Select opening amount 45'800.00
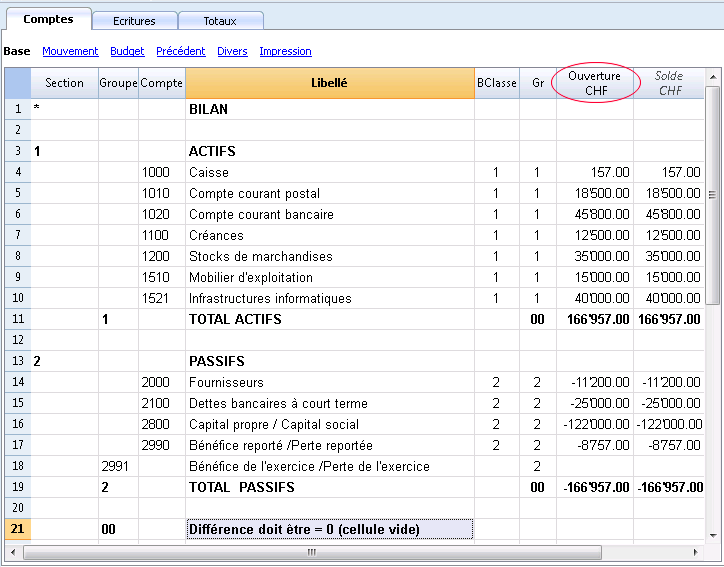Viewport: 724px width, 567px height. pos(595,214)
